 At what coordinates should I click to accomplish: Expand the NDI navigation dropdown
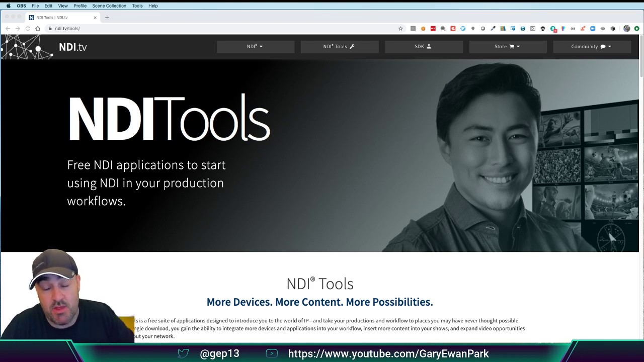pos(256,47)
